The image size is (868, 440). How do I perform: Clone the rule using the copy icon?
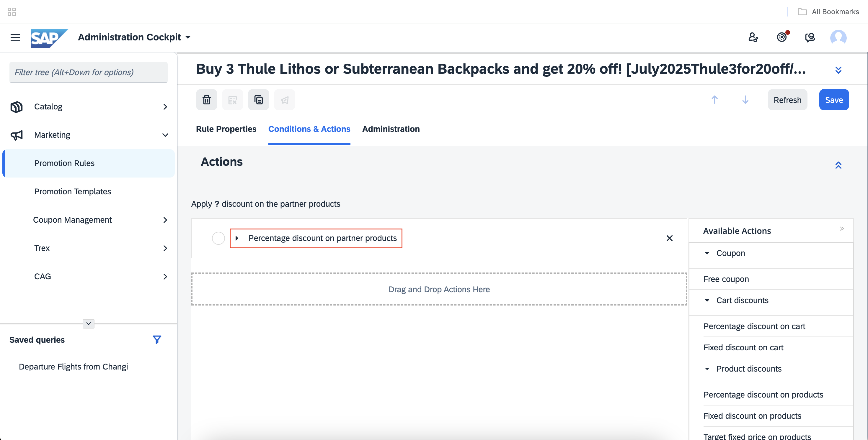click(x=258, y=100)
